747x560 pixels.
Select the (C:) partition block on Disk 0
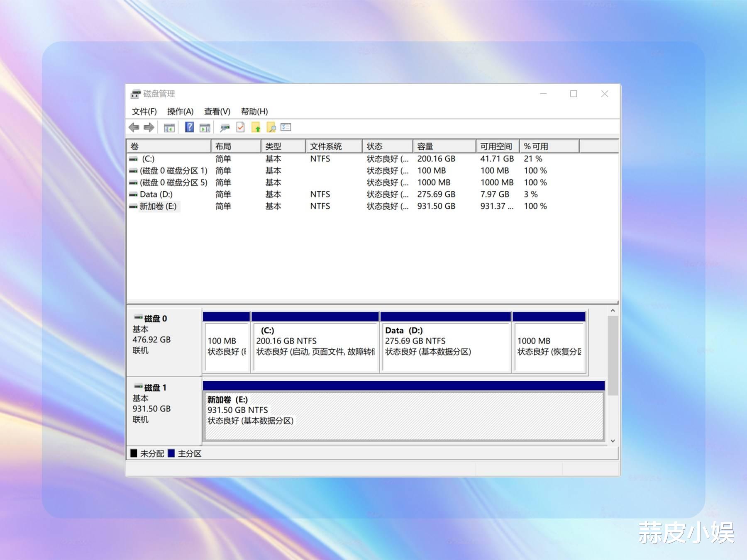point(315,346)
